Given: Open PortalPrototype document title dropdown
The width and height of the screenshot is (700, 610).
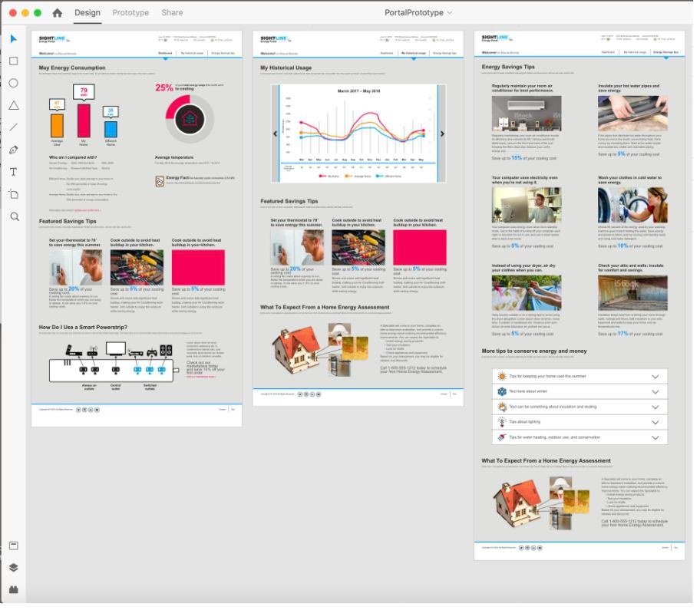Looking at the screenshot, I should pyautogui.click(x=422, y=13).
